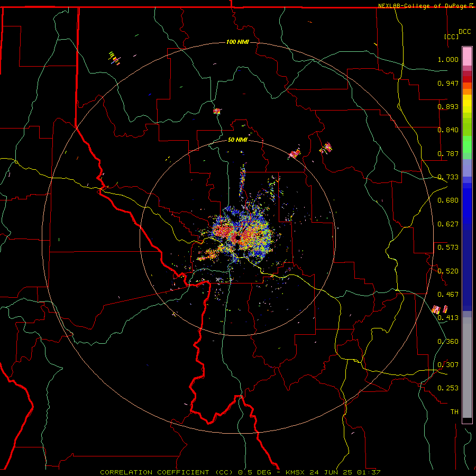Click the narrow echo spike north of radar

point(242,180)
